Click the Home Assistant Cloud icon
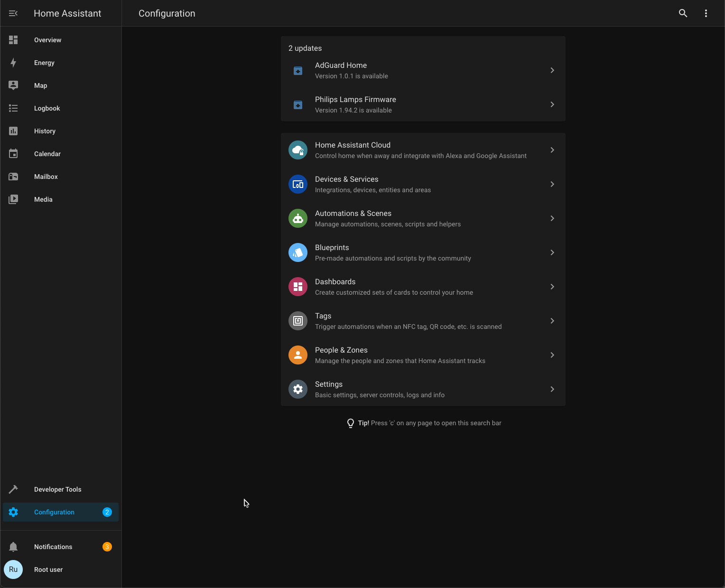This screenshot has height=588, width=725. tap(298, 150)
